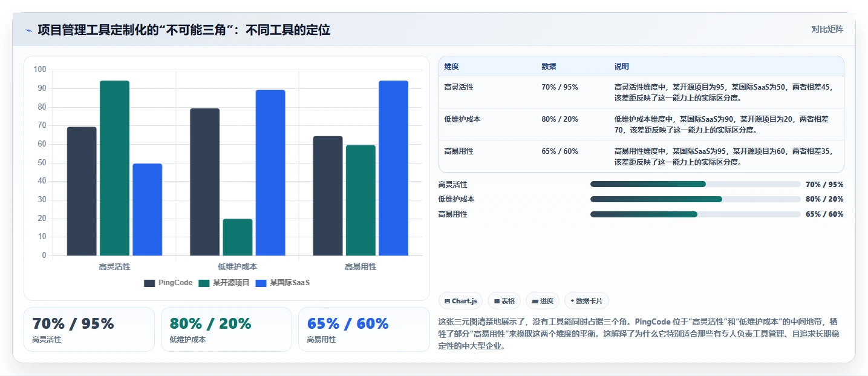This screenshot has width=868, height=376.
Task: Click the 某国际SaaS legend label
Action: (290, 283)
